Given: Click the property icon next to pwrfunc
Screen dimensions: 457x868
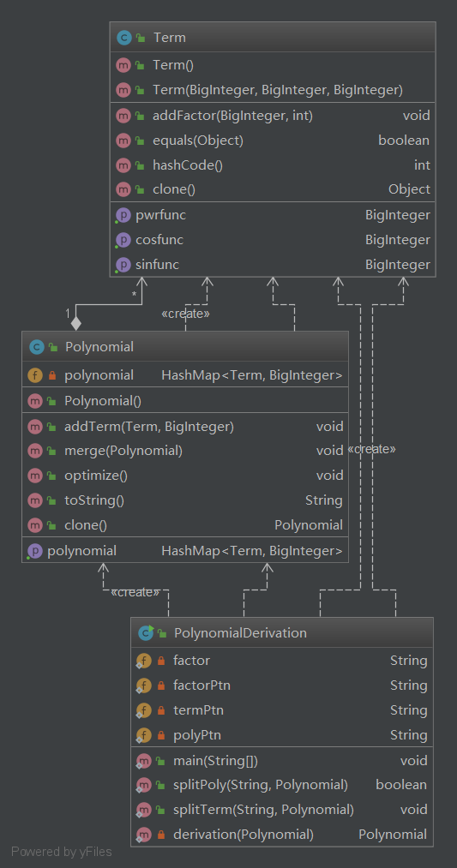Looking at the screenshot, I should 123,215.
